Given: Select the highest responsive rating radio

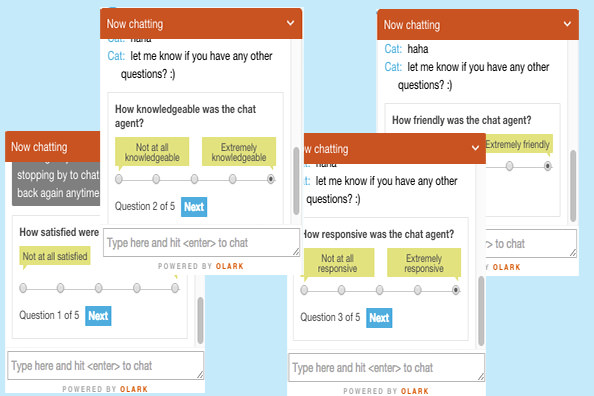Looking at the screenshot, I should (456, 290).
